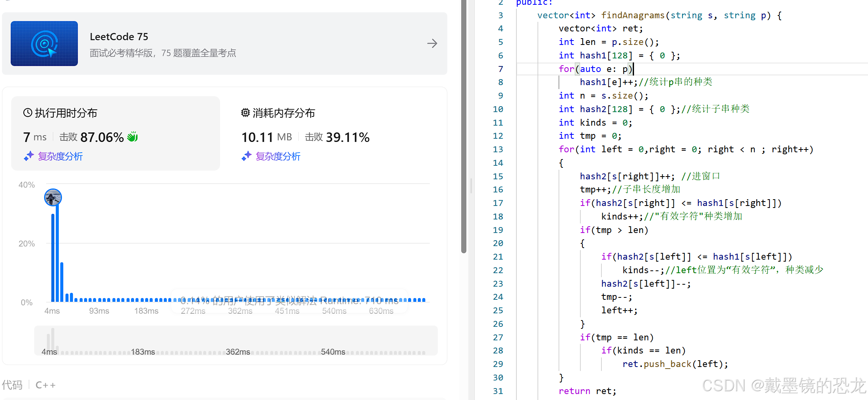Click the tallest blue bar in histogram
The height and width of the screenshot is (400, 868).
coord(58,254)
